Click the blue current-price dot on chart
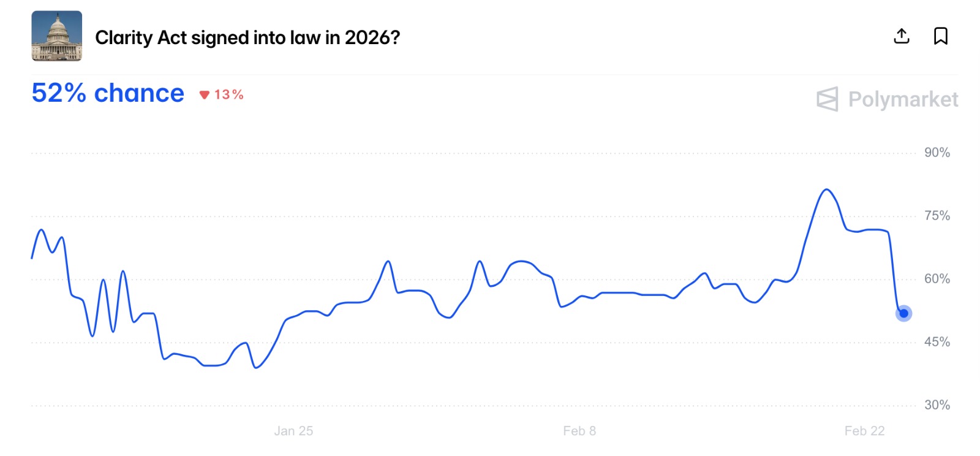 (903, 313)
